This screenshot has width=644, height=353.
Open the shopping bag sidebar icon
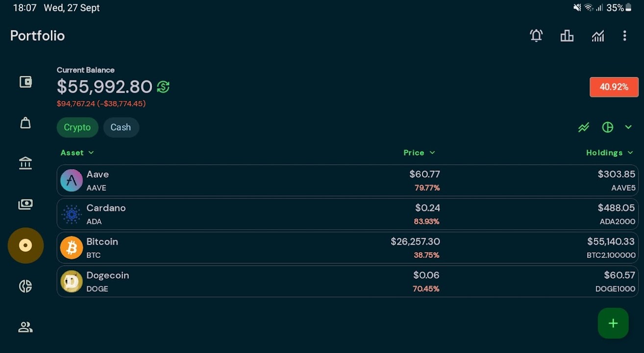pos(25,123)
